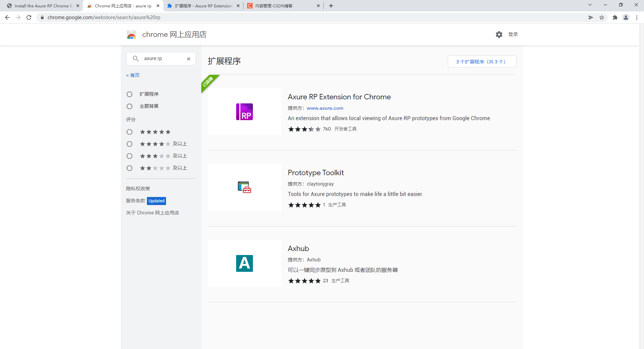Click the browser forward arrow

point(18,17)
